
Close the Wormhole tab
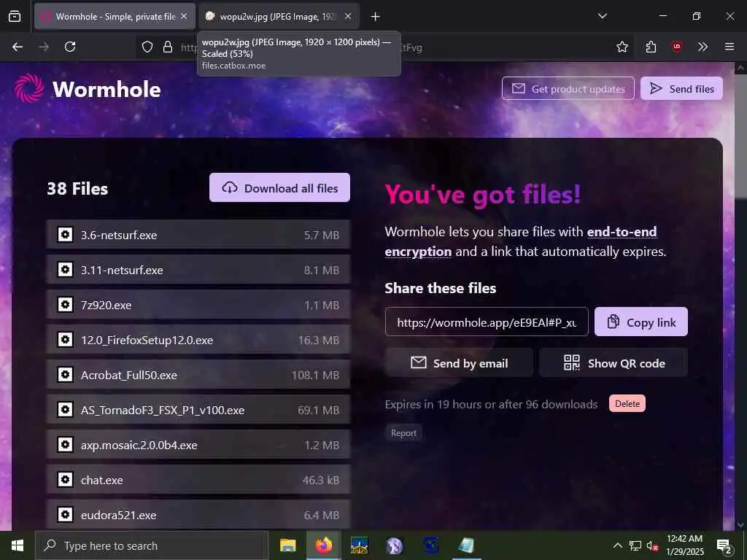pos(184,16)
